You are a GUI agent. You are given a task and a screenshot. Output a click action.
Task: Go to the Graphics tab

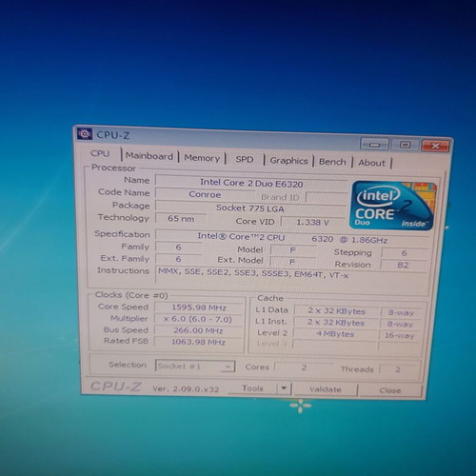coord(288,161)
